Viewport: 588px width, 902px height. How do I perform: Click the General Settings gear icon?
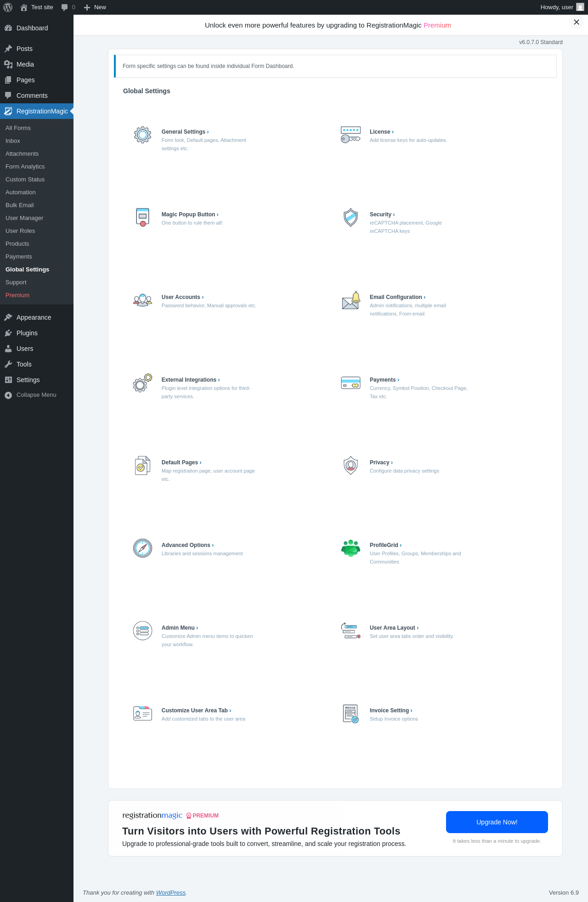pos(142,135)
